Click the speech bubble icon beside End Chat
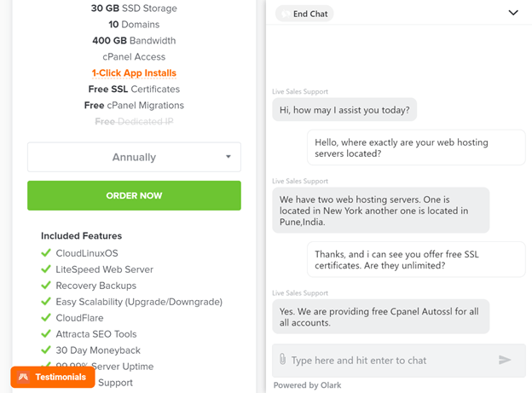The image size is (532, 393). [286, 14]
